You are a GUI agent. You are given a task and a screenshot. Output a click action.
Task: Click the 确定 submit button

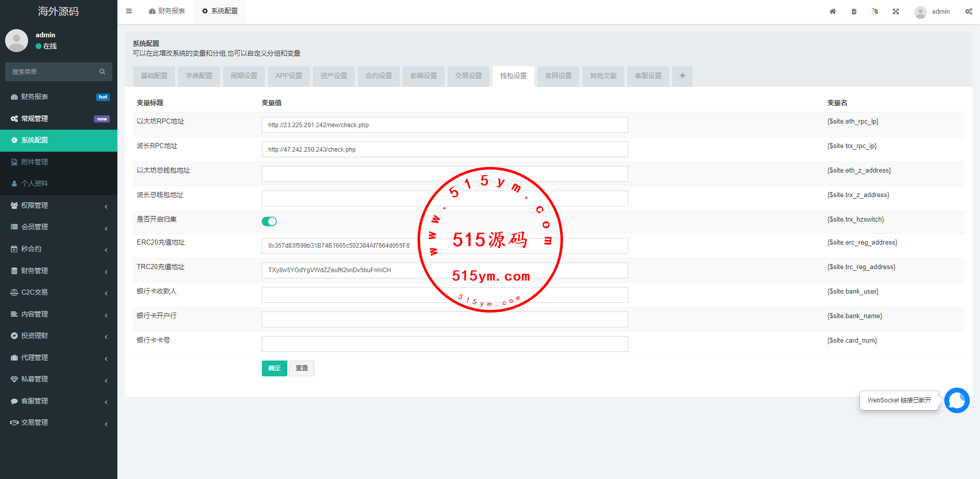274,368
